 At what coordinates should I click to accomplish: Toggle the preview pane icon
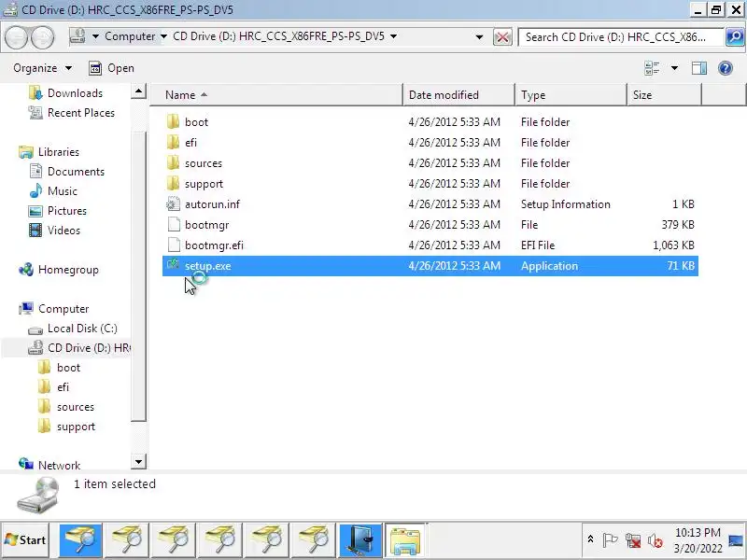pos(698,68)
